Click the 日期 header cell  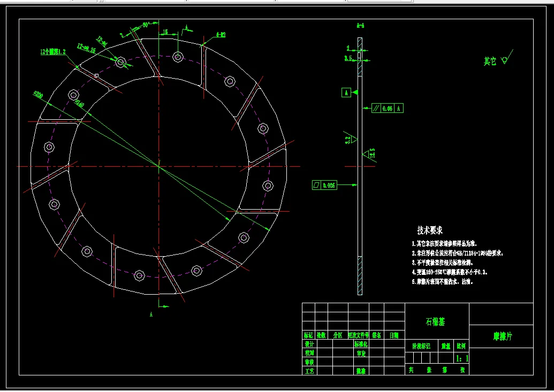(394, 335)
